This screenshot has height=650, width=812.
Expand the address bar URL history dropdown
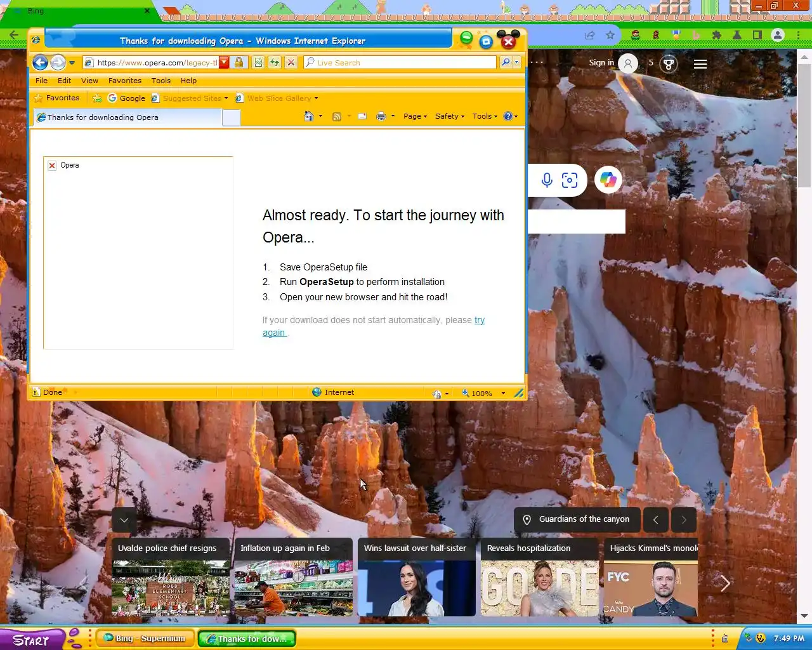click(x=224, y=63)
